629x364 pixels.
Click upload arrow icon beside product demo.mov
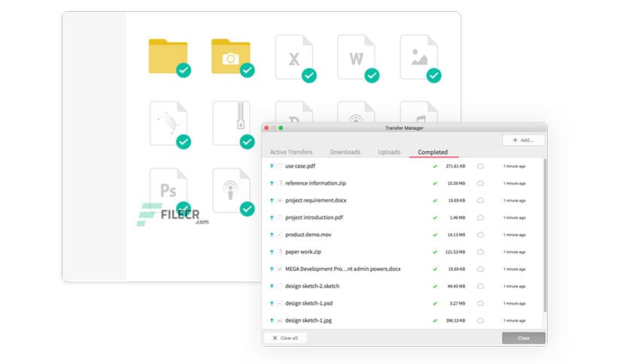[x=272, y=235]
